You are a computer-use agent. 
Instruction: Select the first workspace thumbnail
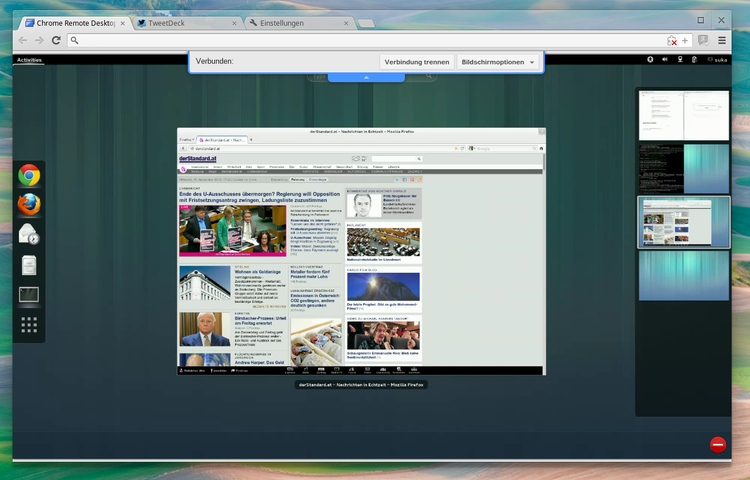[x=684, y=115]
